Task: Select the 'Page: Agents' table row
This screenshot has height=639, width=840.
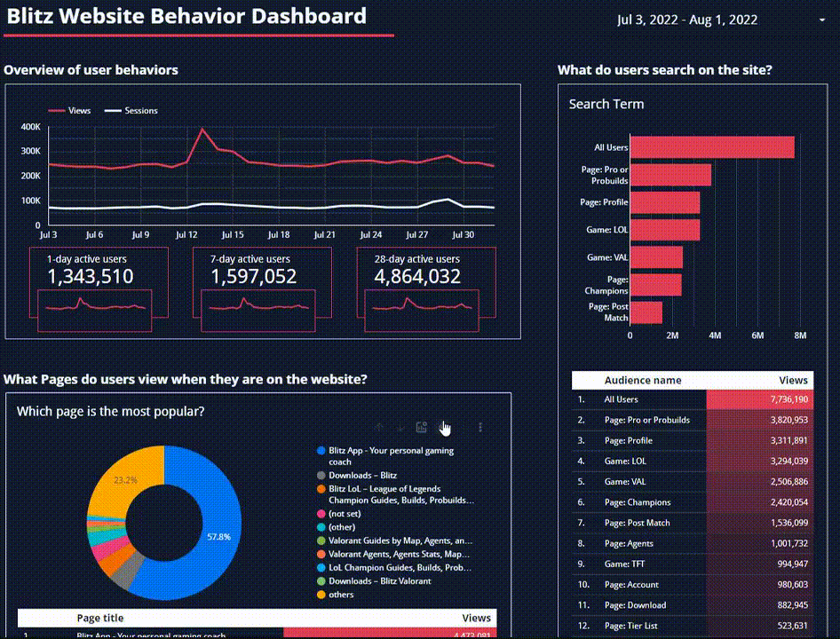Action: [x=693, y=543]
